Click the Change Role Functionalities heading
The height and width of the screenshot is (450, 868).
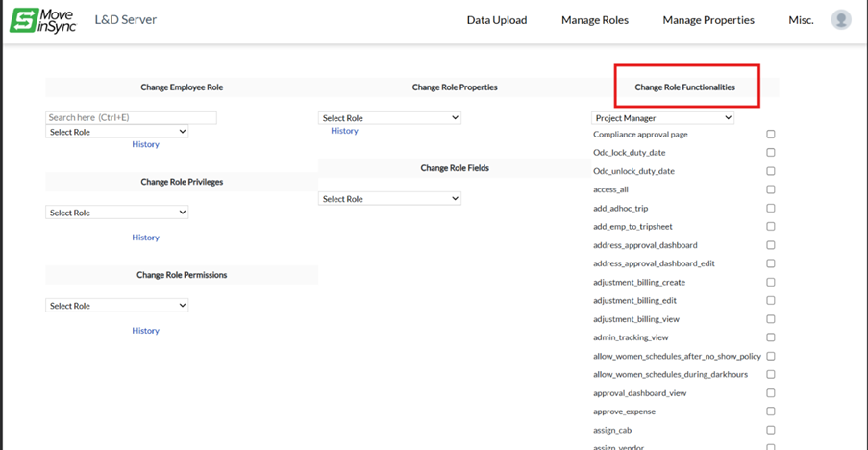tap(684, 87)
